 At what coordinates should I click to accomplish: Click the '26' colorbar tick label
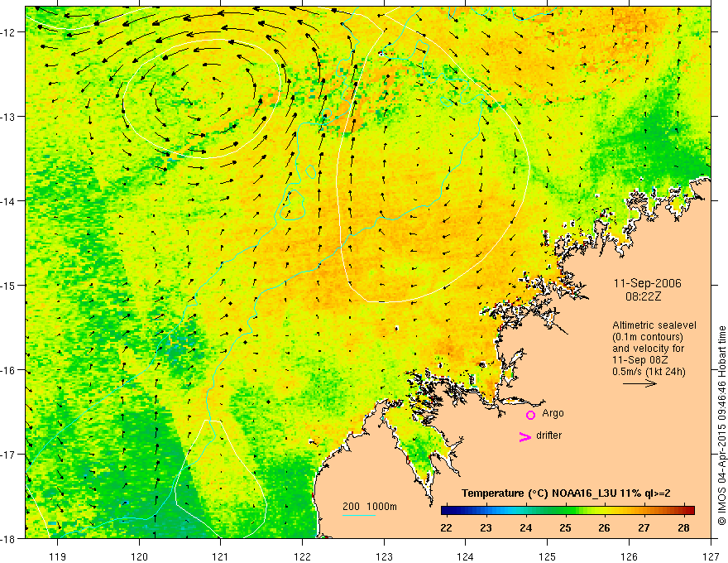coord(604,528)
